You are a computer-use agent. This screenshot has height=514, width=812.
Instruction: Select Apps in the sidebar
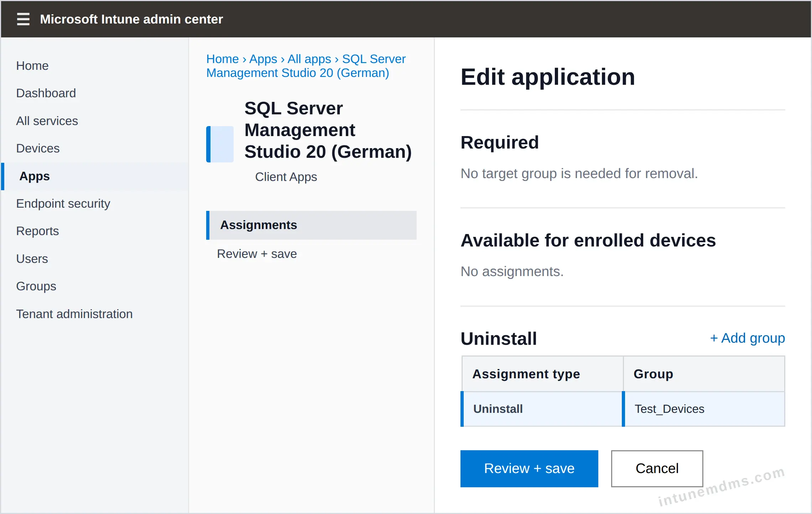(95, 176)
